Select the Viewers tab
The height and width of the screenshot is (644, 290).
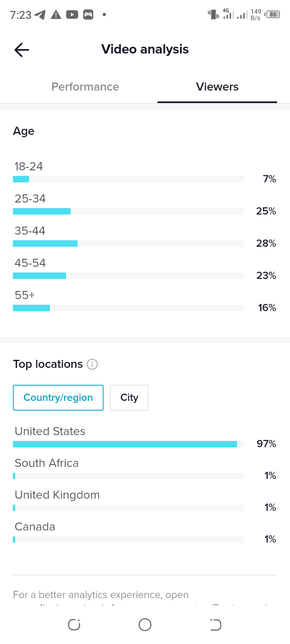coord(217,87)
